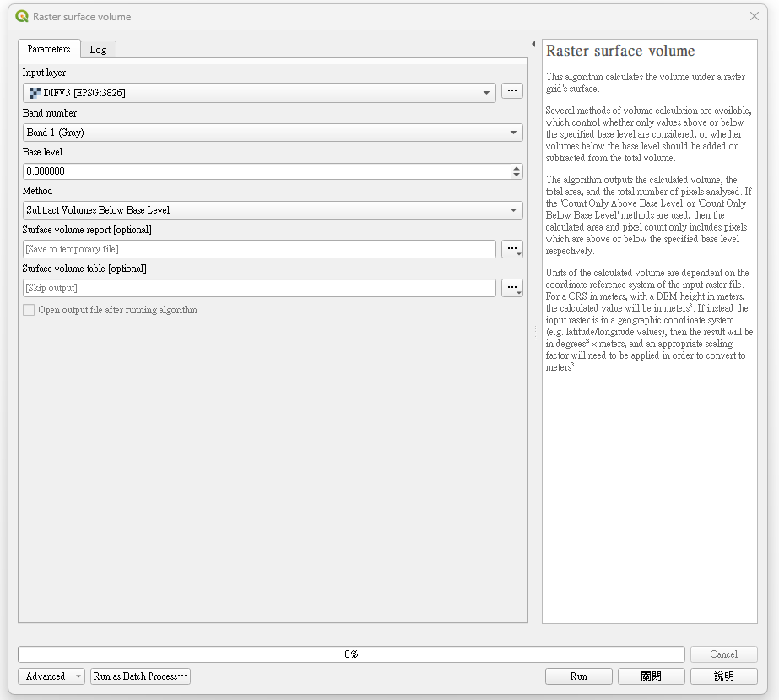Viewport: 779px width, 700px height.
Task: Click the Surface volume report path field
Action: click(259, 249)
